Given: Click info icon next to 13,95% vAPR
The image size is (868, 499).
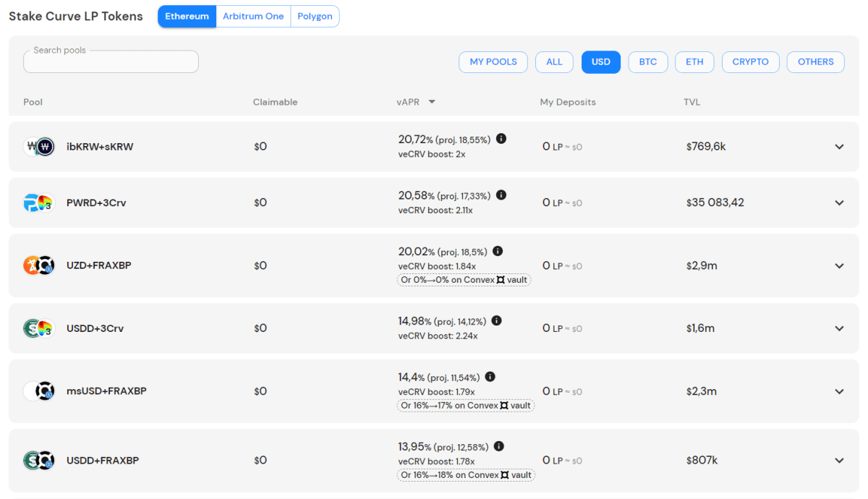Looking at the screenshot, I should coord(499,447).
